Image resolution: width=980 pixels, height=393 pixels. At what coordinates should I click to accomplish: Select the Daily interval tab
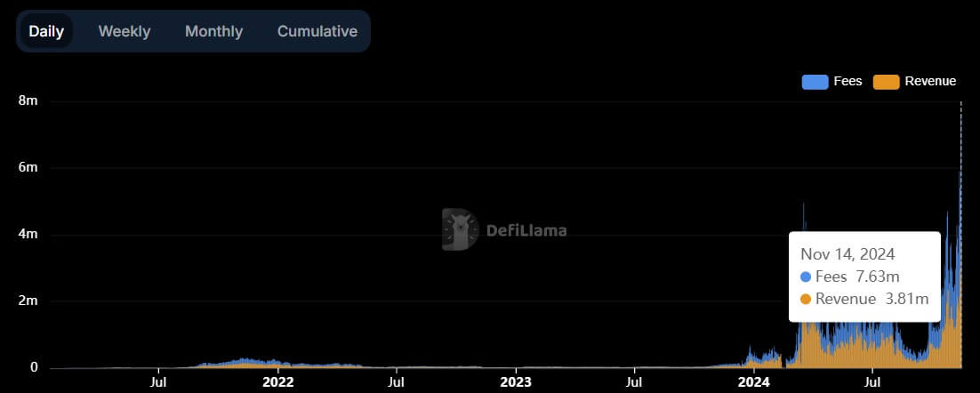(46, 31)
